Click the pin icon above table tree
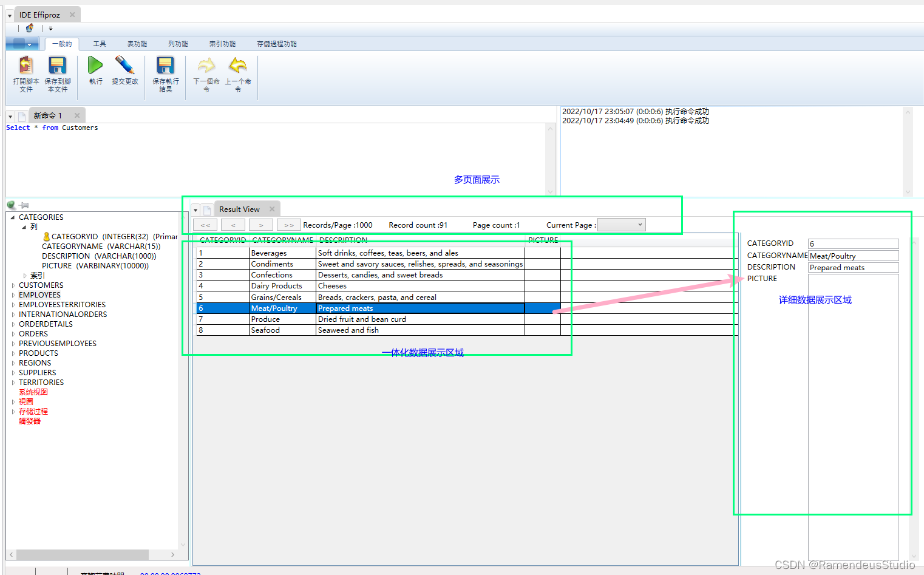Image resolution: width=924 pixels, height=575 pixels. click(x=24, y=206)
